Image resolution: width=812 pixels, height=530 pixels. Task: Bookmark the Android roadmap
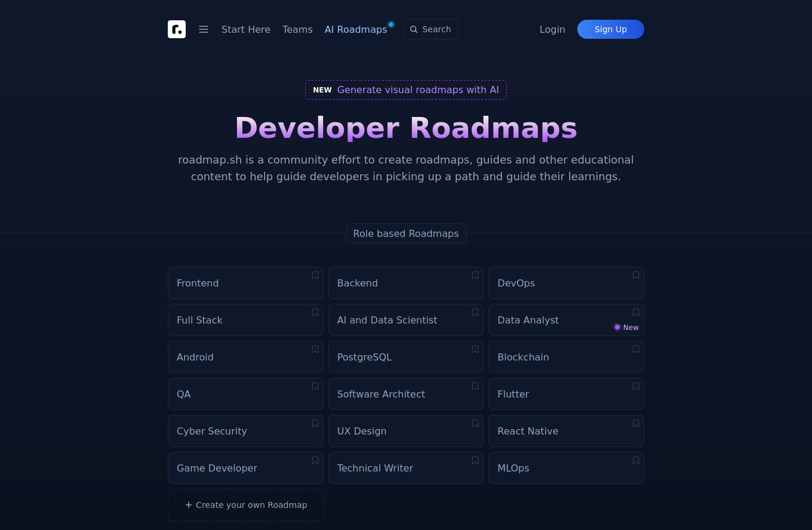point(315,349)
